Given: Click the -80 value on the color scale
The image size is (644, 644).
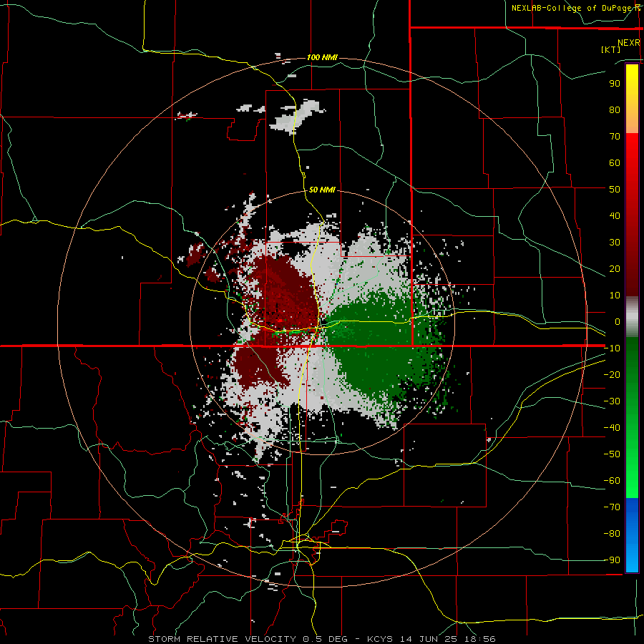Looking at the screenshot, I should pyautogui.click(x=612, y=534).
